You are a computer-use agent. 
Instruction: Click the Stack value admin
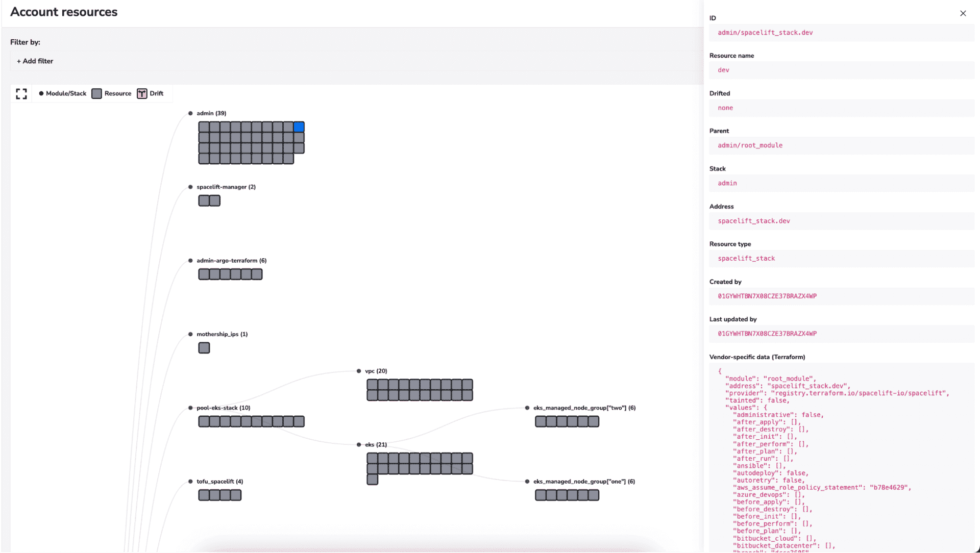click(x=842, y=183)
